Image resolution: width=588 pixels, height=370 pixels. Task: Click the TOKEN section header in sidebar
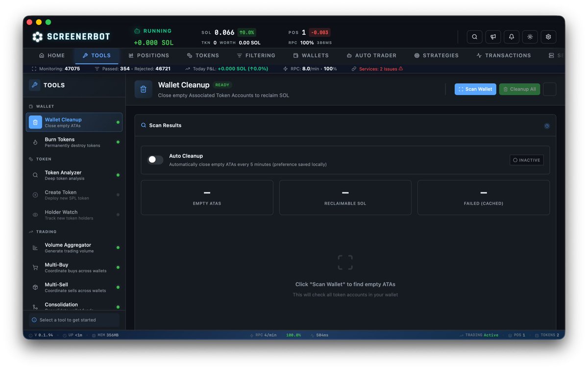point(40,159)
